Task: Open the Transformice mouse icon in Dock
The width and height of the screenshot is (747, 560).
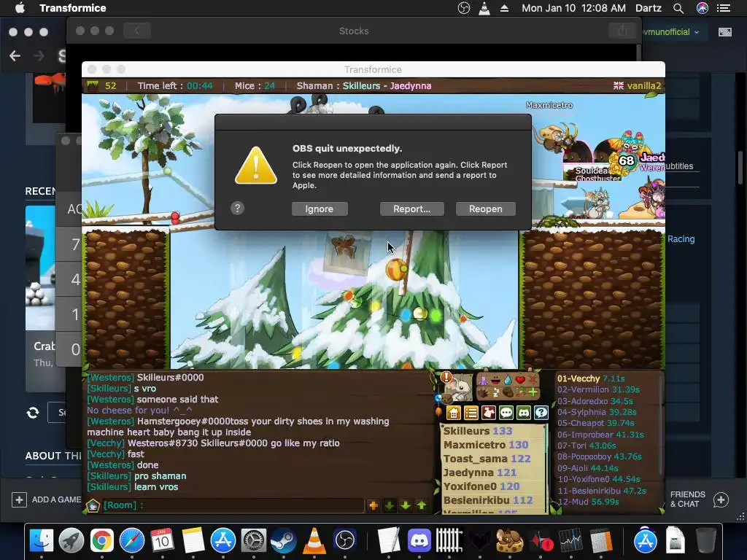Action: 510,540
